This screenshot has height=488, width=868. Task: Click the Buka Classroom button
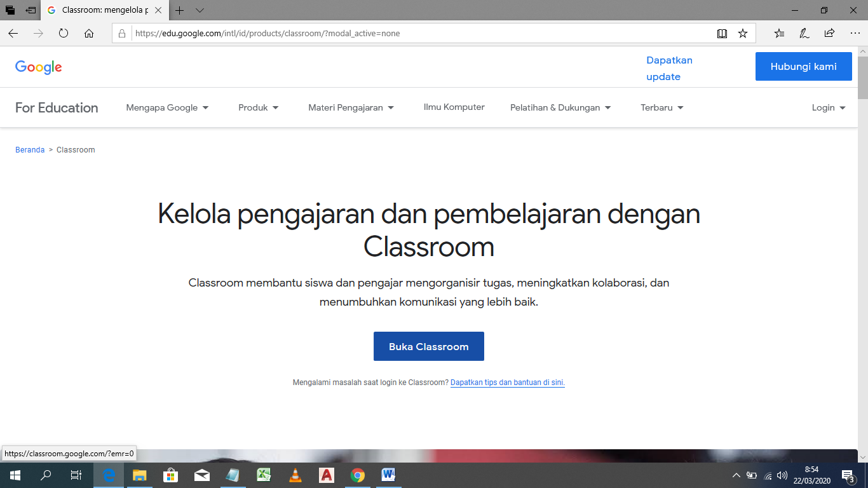pyautogui.click(x=429, y=346)
